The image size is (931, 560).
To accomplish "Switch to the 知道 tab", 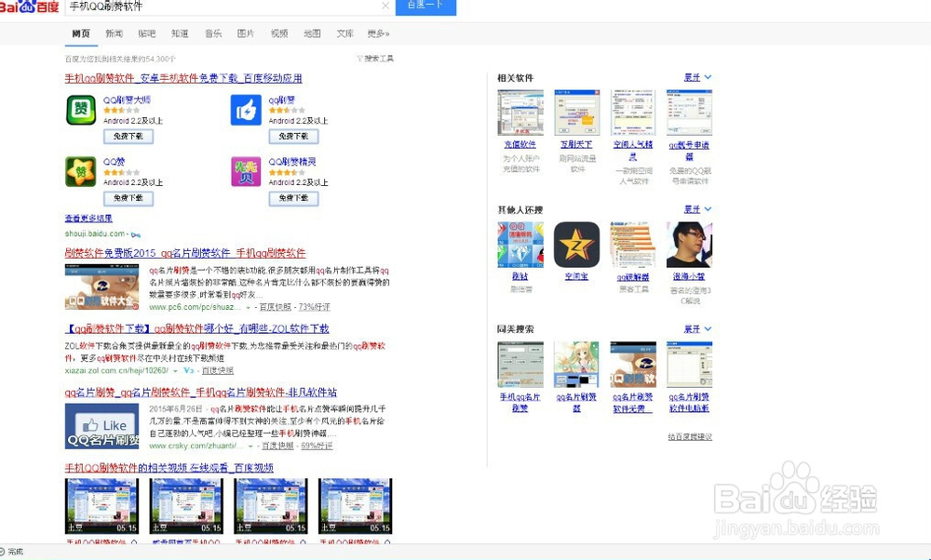I will pos(180,33).
